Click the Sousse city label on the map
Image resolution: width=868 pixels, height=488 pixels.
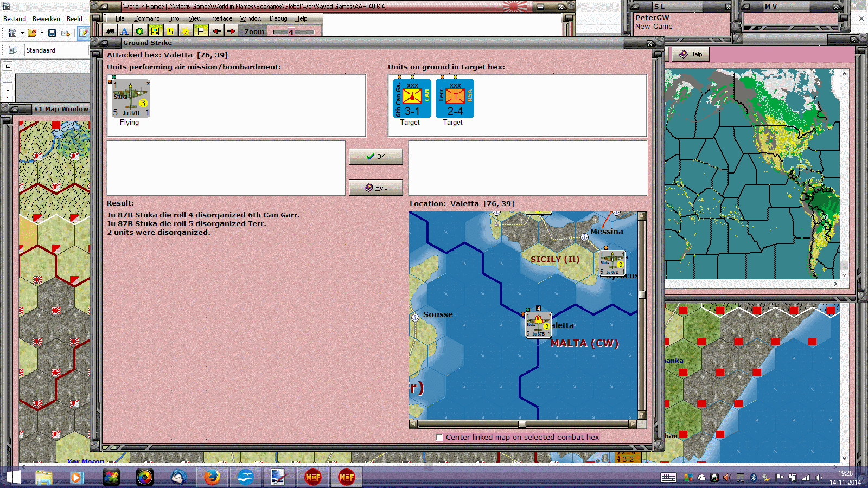point(438,314)
